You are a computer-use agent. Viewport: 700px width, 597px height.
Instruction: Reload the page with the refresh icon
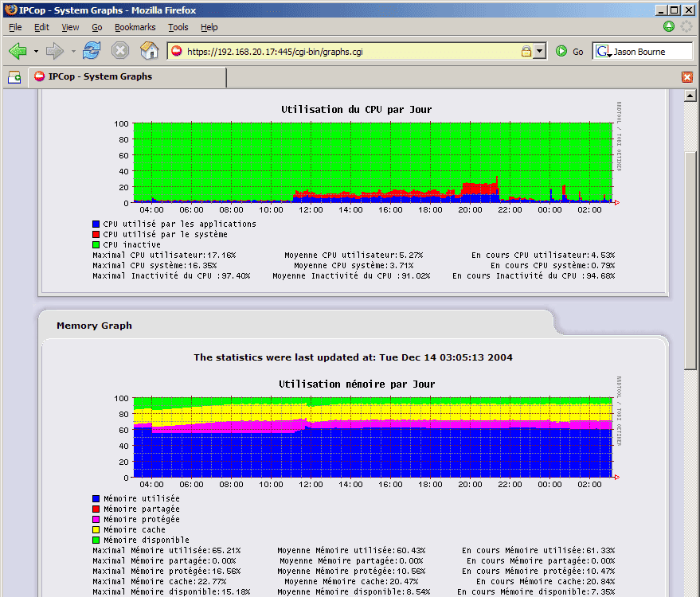point(92,50)
